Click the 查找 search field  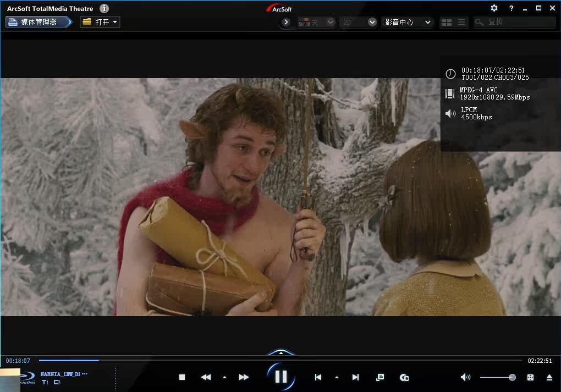coord(514,22)
